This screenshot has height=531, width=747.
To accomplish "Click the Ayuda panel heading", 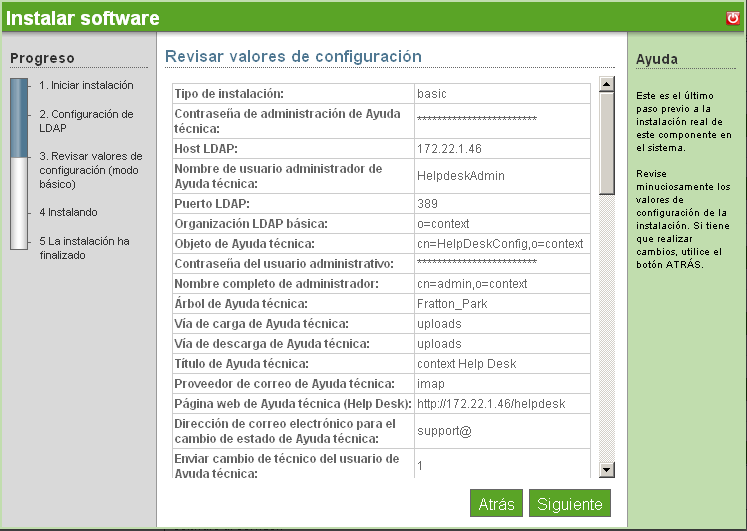I will click(657, 59).
